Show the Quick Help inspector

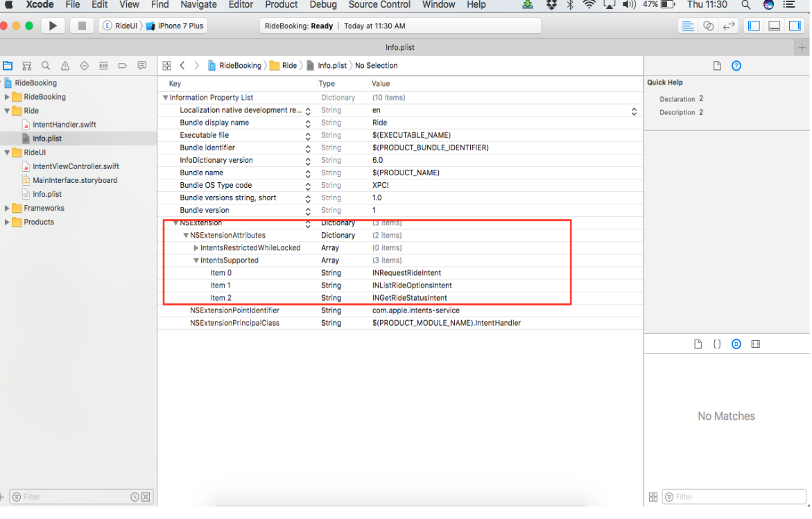(x=736, y=66)
